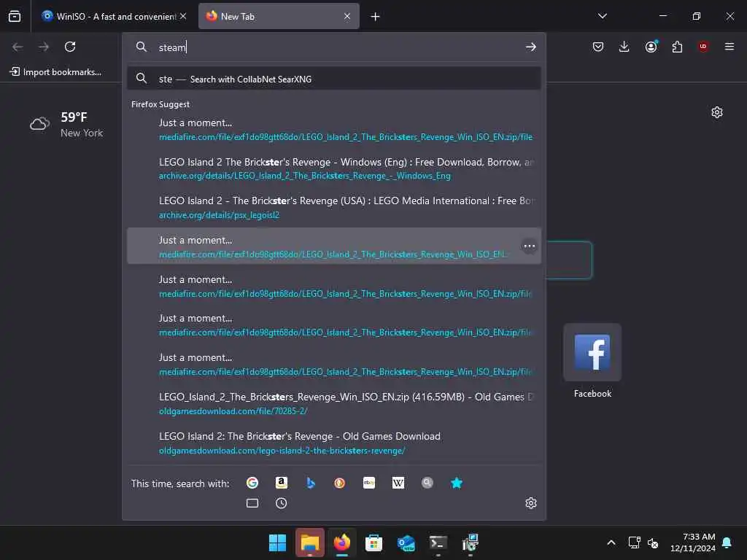The image size is (747, 560).
Task: Save to Pocket from the toolbar
Action: pyautogui.click(x=598, y=47)
